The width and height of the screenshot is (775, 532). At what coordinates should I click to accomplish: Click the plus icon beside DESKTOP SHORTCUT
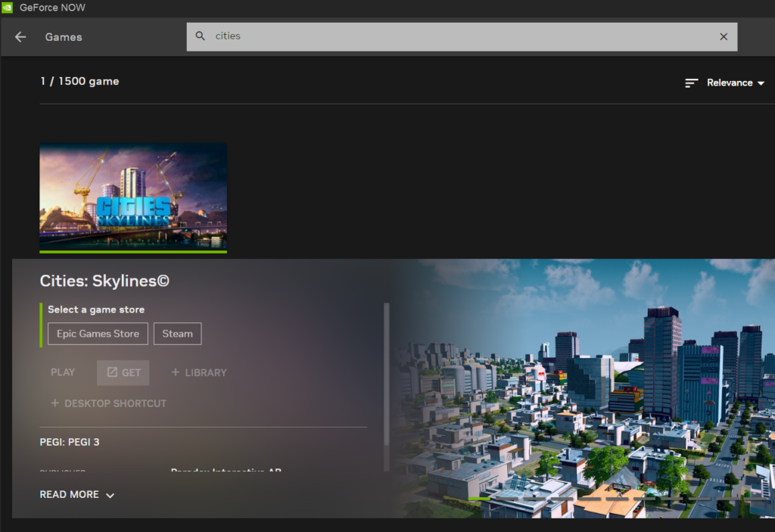click(x=54, y=403)
